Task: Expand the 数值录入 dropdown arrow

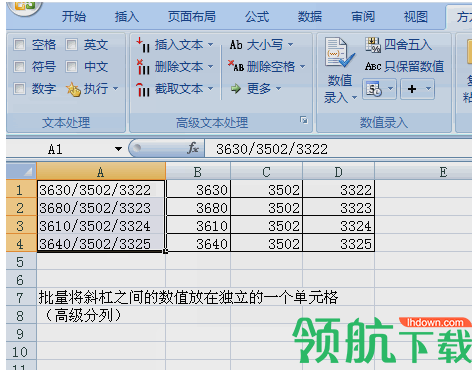Action: point(355,97)
